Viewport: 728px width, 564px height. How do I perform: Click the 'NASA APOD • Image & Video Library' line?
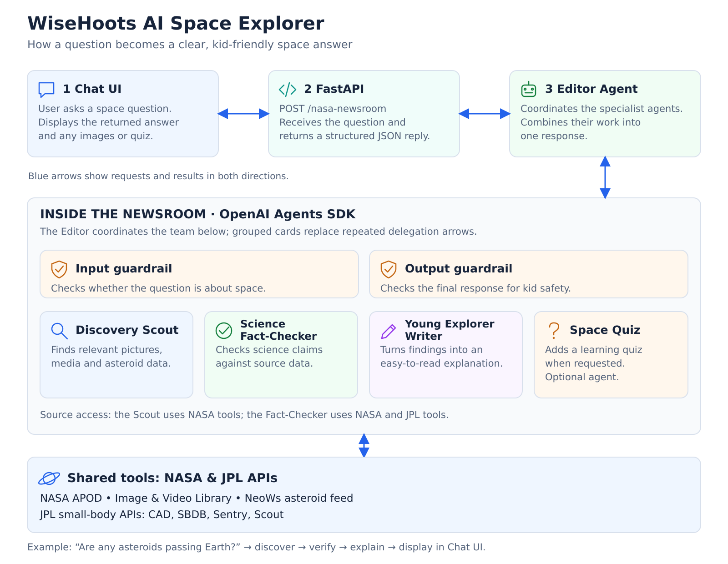pos(197,498)
